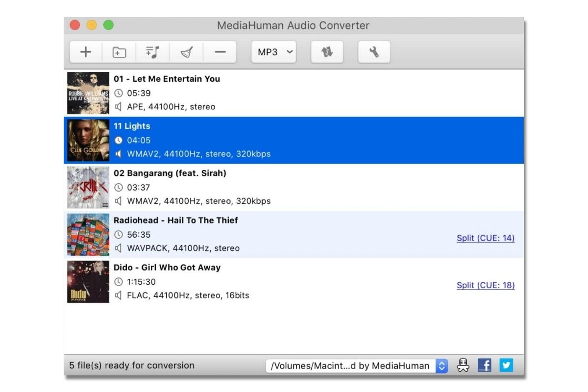Open the MP3 output format dropdown
This screenshot has width=588, height=392.
[x=274, y=52]
